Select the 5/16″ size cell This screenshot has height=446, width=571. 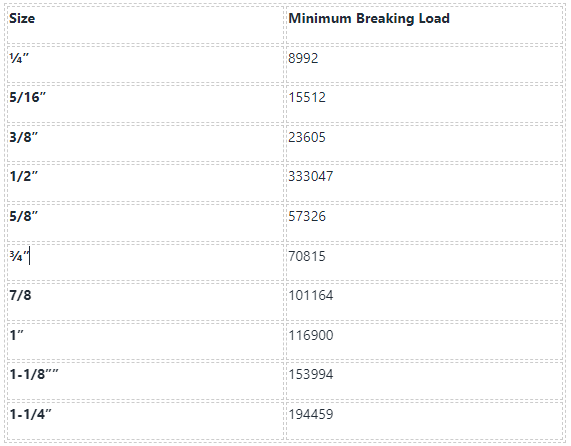[145, 103]
